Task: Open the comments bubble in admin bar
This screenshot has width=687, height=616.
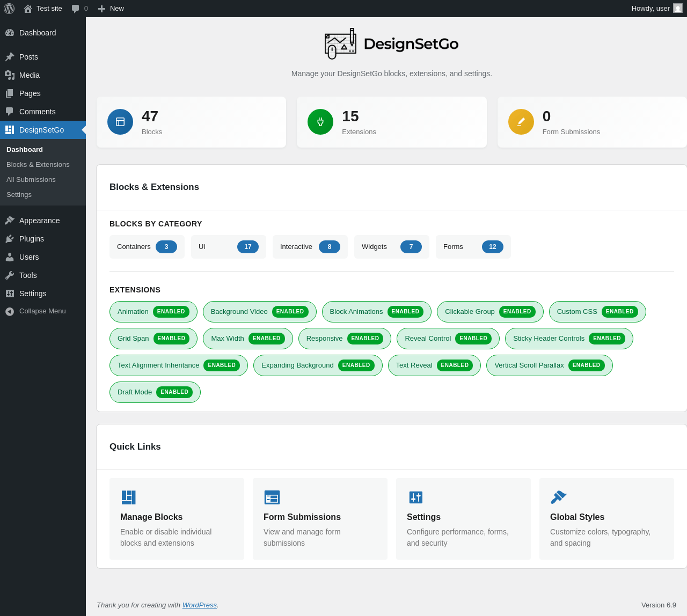Action: coord(79,9)
